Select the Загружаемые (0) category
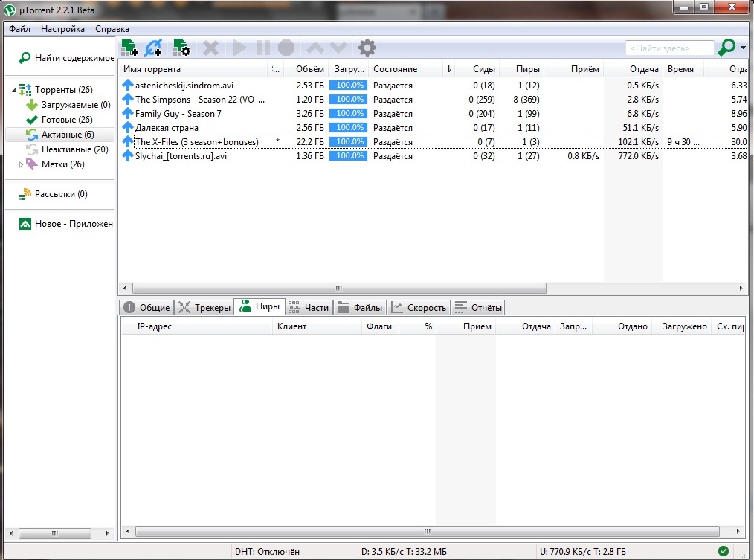The width and height of the screenshot is (754, 560). coord(76,105)
